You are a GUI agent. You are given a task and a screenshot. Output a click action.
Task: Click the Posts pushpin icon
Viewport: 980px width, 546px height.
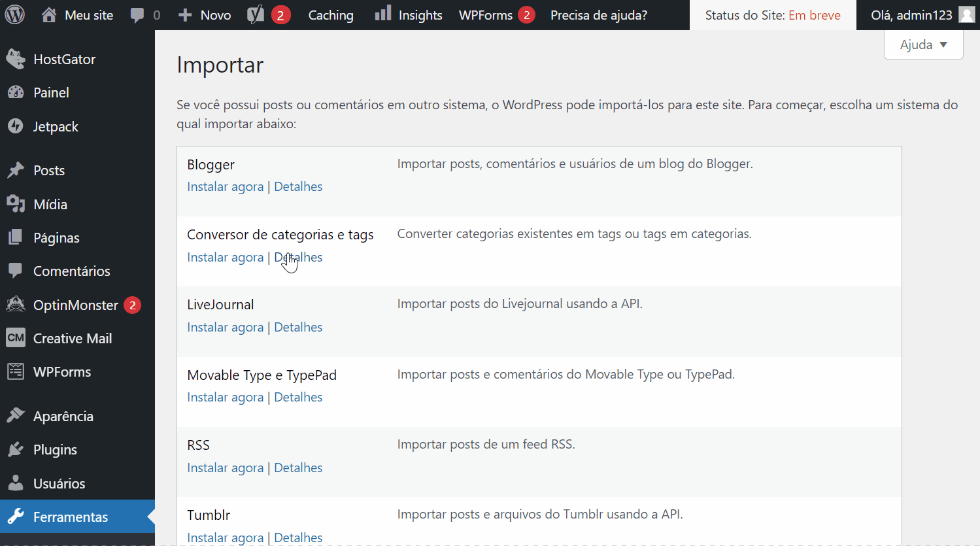16,170
